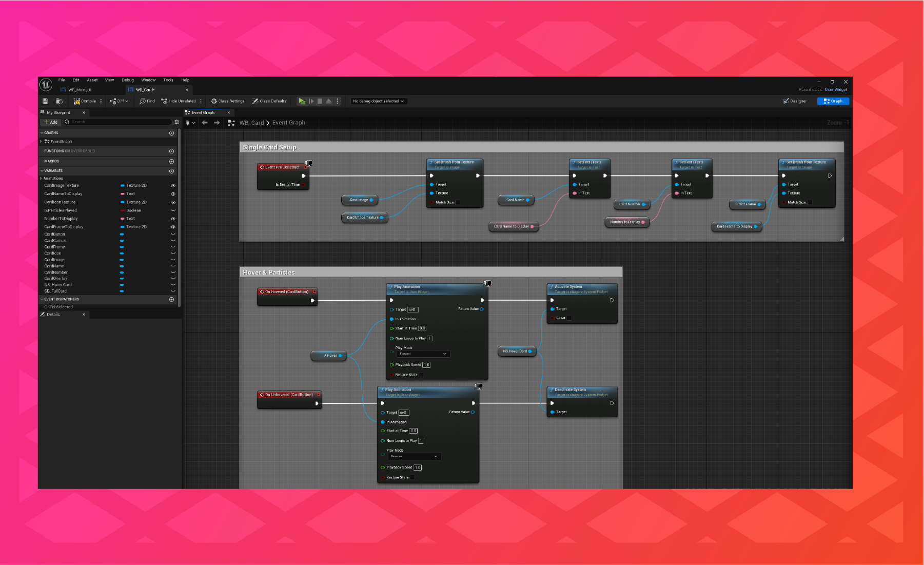Viewport: 924px width, 565px height.
Task: Enable Hide Unrelated nodes
Action: point(180,101)
